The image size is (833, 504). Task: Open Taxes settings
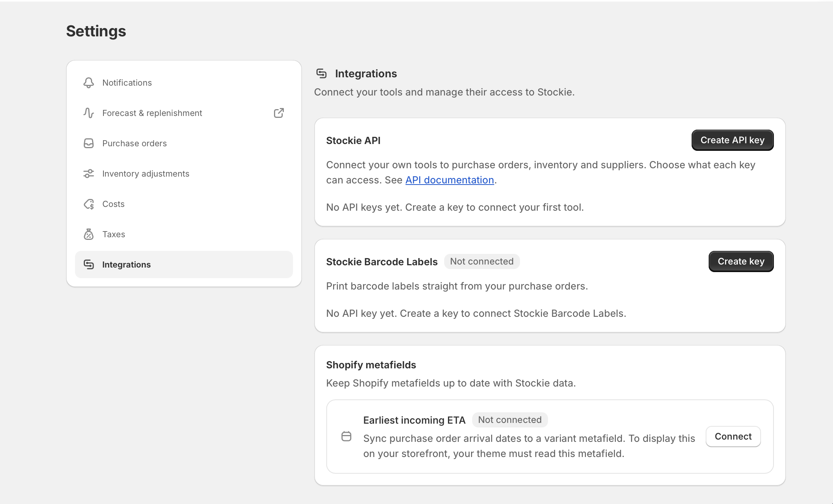[x=184, y=234]
